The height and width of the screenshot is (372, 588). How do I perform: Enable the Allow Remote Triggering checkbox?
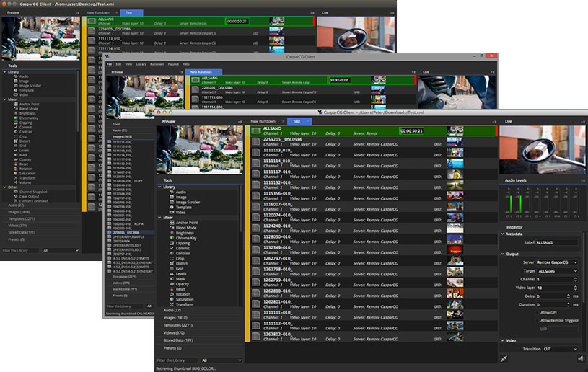coord(537,321)
